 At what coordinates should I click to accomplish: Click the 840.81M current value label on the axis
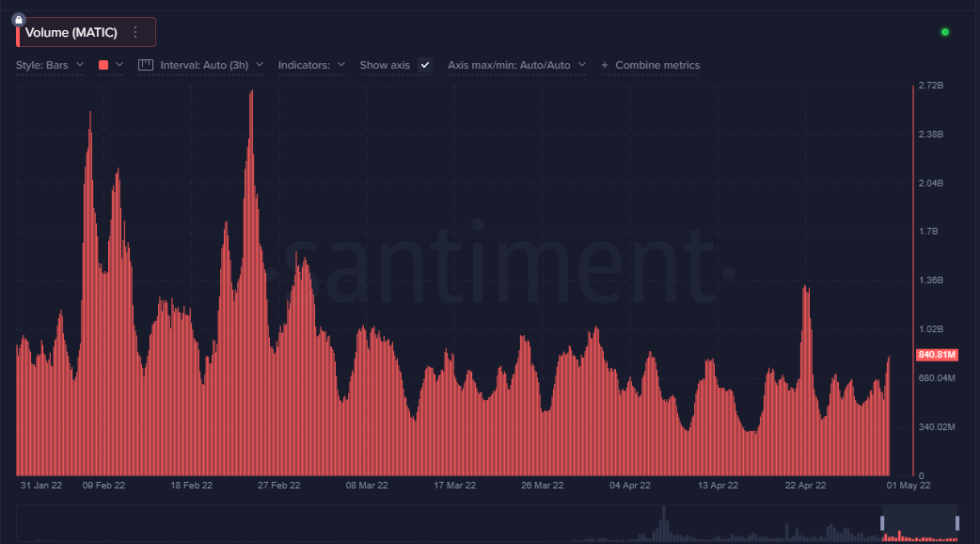click(936, 355)
